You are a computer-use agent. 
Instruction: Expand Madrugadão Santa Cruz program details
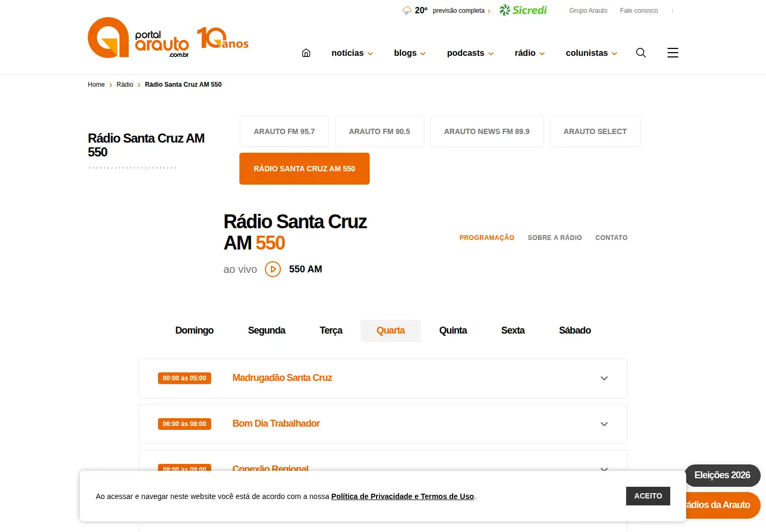(604, 378)
